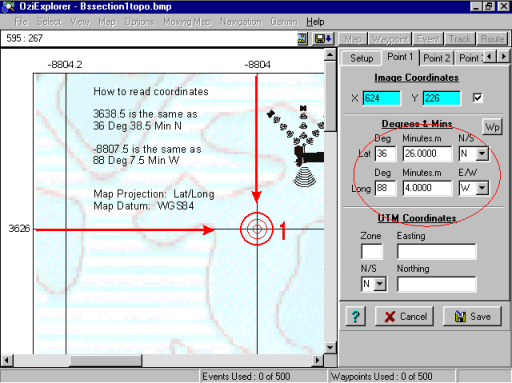Click the red calibration point 1 target
The width and height of the screenshot is (512, 383).
(257, 229)
